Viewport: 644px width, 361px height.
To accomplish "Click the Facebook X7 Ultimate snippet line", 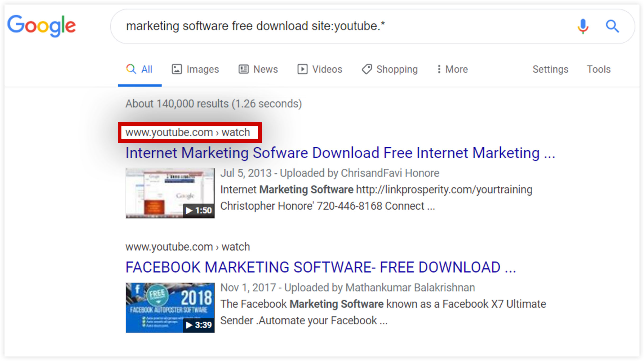I will (x=383, y=304).
